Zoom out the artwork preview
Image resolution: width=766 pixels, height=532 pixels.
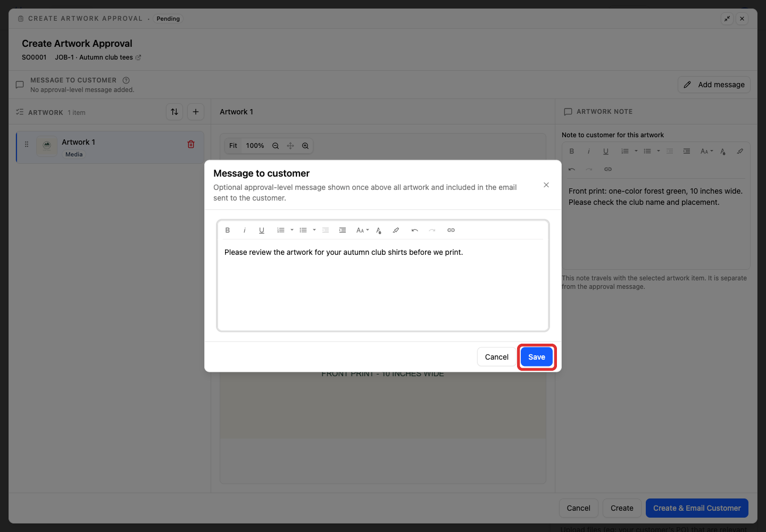276,146
